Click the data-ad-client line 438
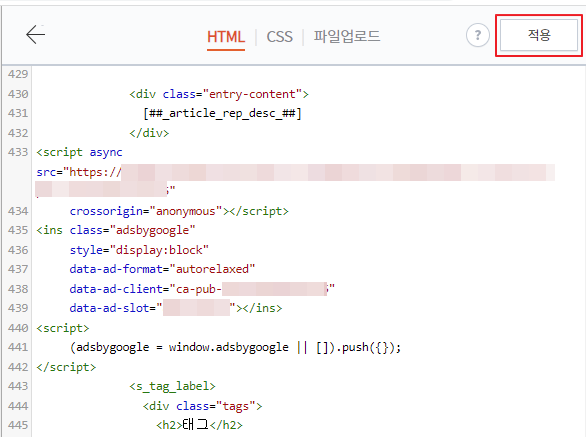This screenshot has height=437, width=586. [202, 289]
